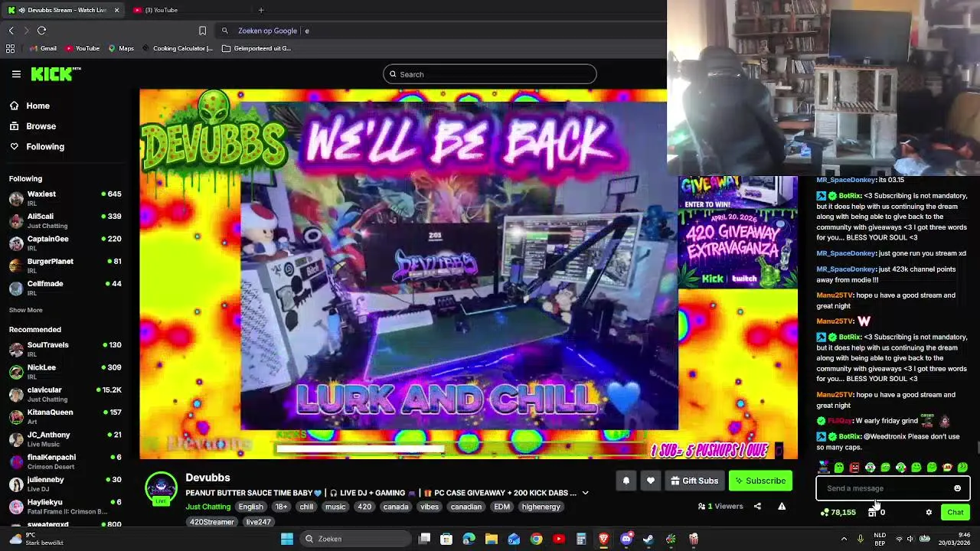Image resolution: width=980 pixels, height=551 pixels.
Task: Go back in browser history
Action: (x=11, y=31)
